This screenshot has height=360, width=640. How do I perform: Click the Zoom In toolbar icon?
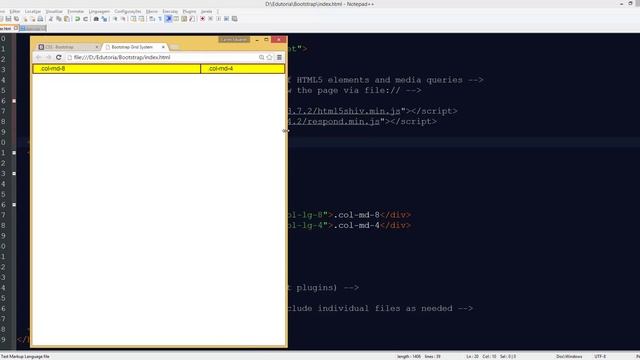point(115,19)
